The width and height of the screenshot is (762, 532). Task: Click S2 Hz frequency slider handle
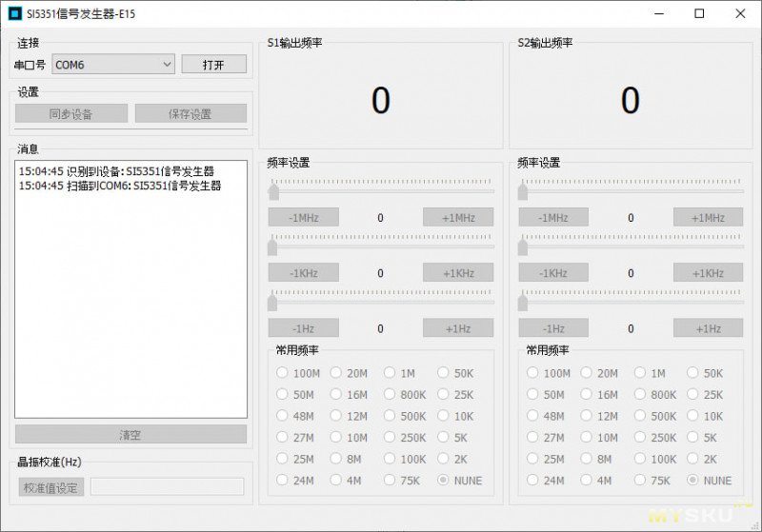click(x=523, y=303)
